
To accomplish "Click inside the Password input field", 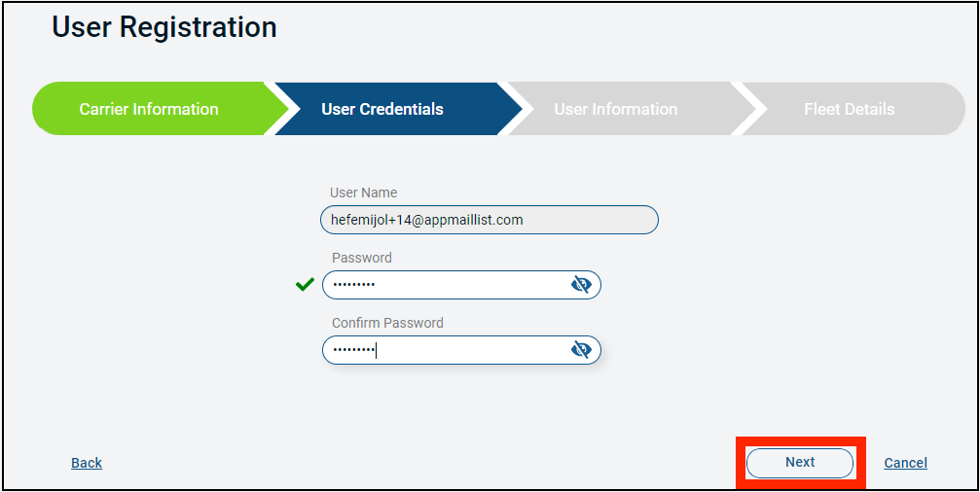I will pyautogui.click(x=461, y=285).
